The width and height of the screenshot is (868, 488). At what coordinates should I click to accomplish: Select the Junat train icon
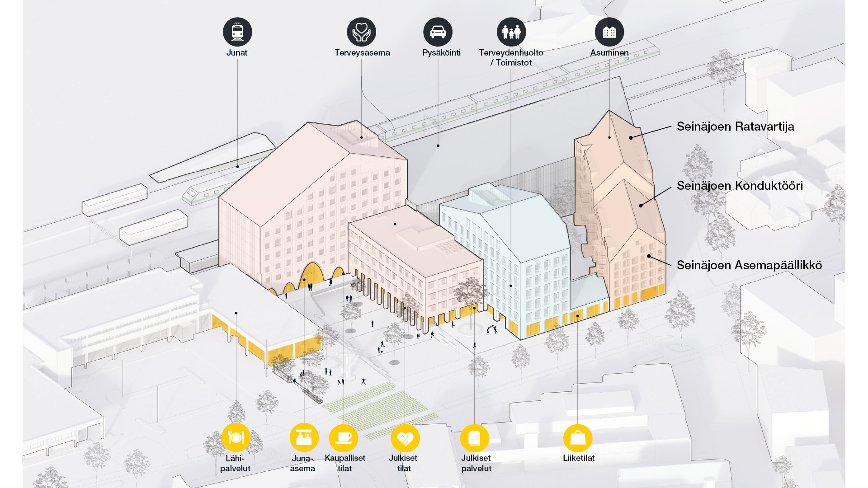(237, 30)
